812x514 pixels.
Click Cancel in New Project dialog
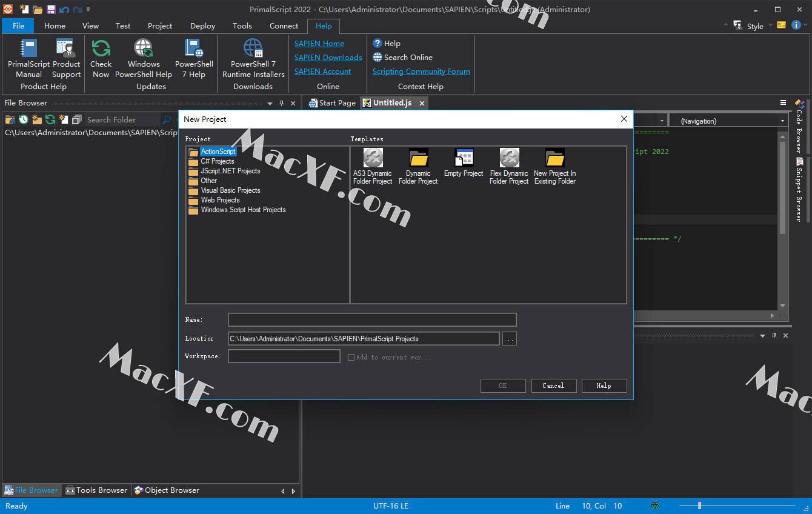(553, 385)
